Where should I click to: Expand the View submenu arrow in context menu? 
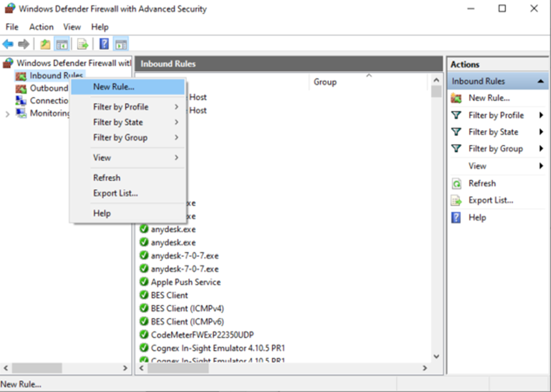(176, 158)
